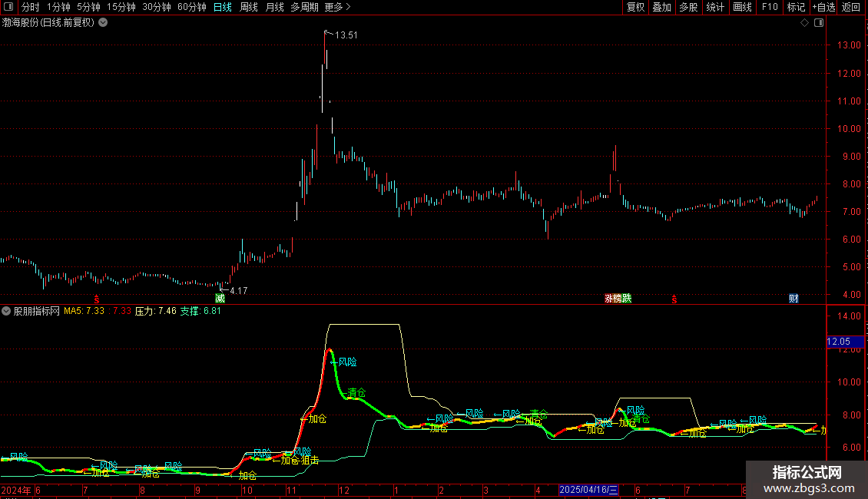Open the F10 company info
The height and width of the screenshot is (499, 868).
[x=770, y=7]
